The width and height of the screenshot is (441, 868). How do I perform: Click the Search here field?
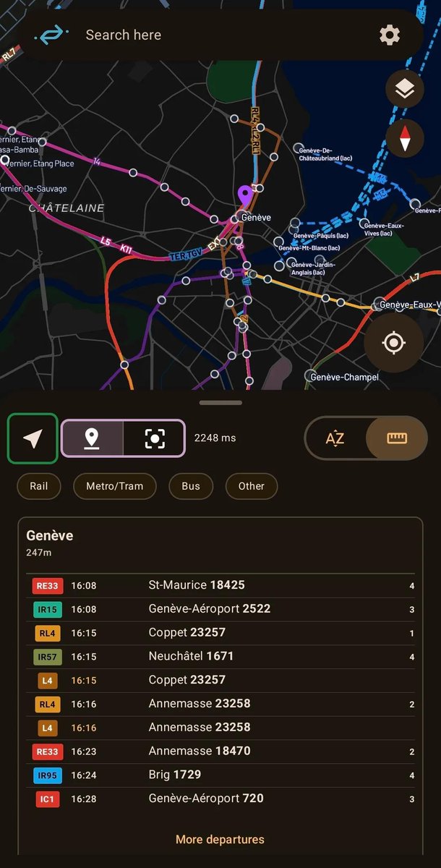(220, 35)
